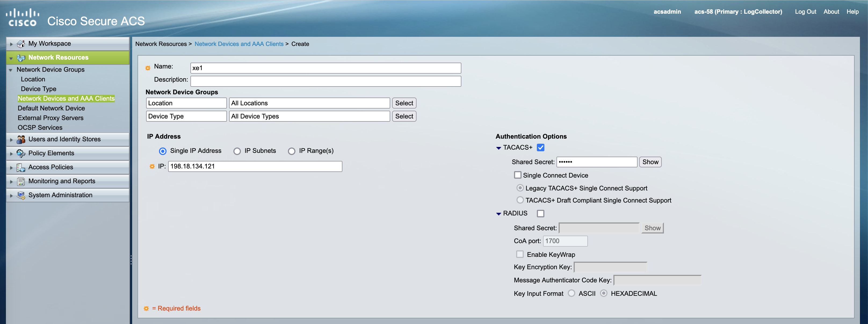Uncheck the TACACS+ checkbox
The image size is (868, 324).
(540, 148)
